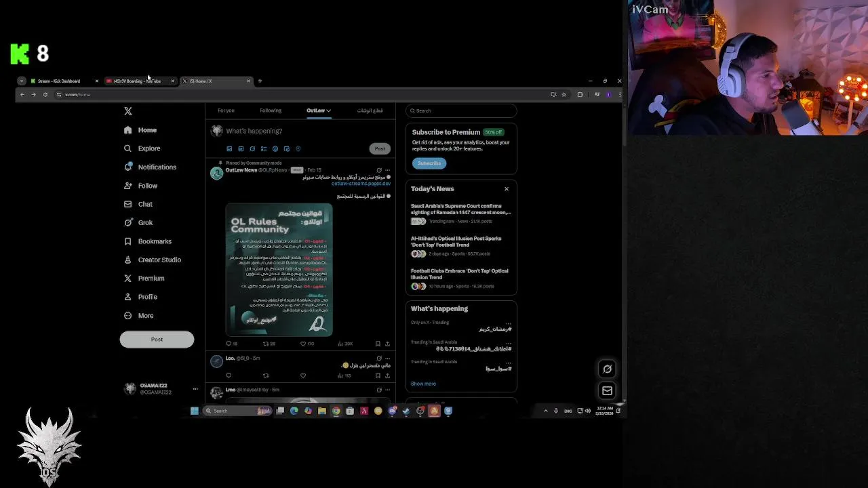Viewport: 868px width, 488px height.
Task: Bookmark Leo.'s post
Action: tap(378, 375)
